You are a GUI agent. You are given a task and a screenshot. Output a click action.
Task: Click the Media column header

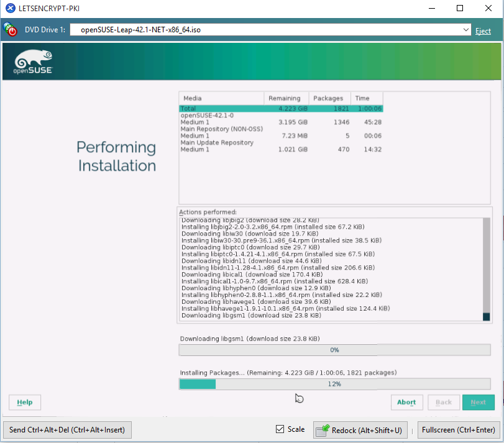[x=221, y=98]
